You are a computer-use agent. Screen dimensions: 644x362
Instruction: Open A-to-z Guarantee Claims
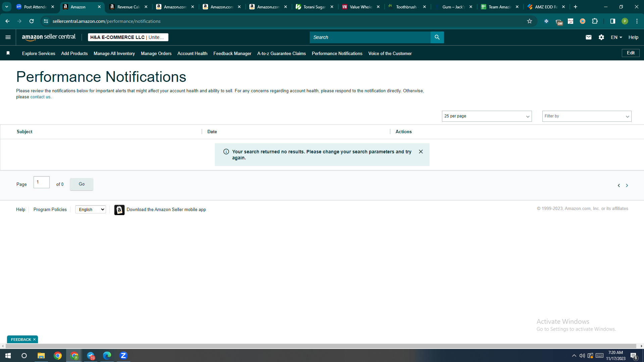click(282, 53)
